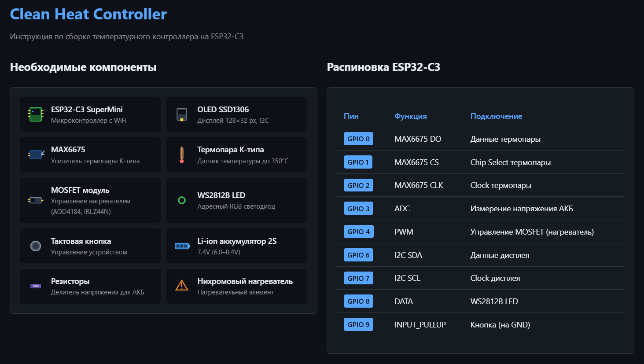Screen dimensions: 644x364
Task: Select the GPIO 8 badge for WS2812B
Action: (x=358, y=301)
